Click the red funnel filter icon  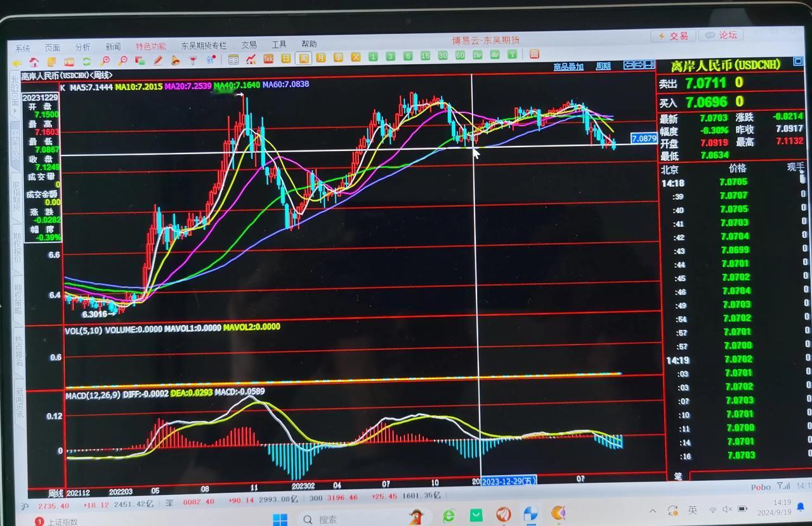pyautogui.click(x=193, y=61)
